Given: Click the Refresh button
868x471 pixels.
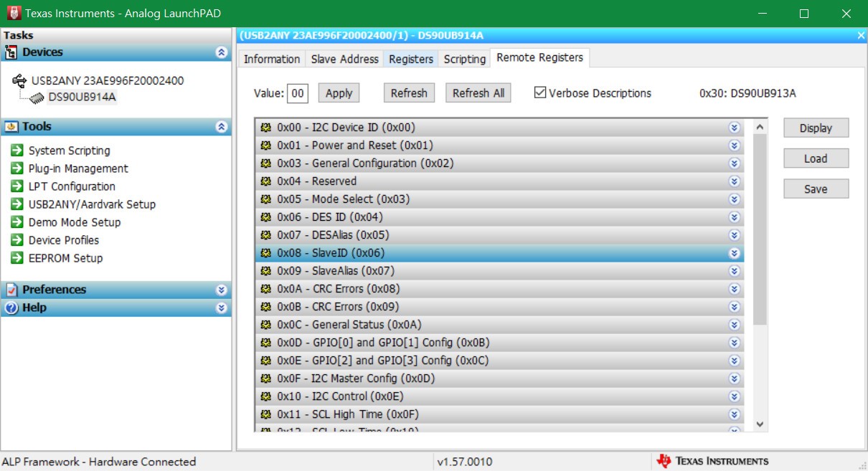Looking at the screenshot, I should click(x=409, y=93).
